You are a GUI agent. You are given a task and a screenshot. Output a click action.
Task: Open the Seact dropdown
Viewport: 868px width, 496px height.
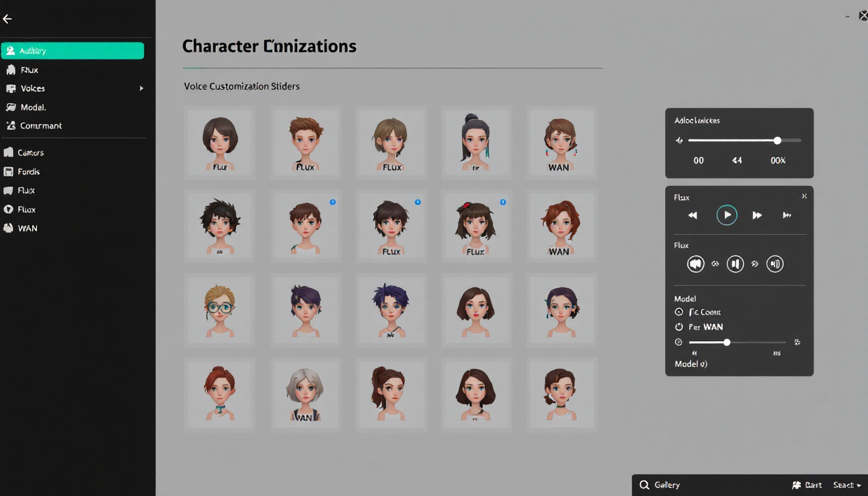pyautogui.click(x=847, y=485)
